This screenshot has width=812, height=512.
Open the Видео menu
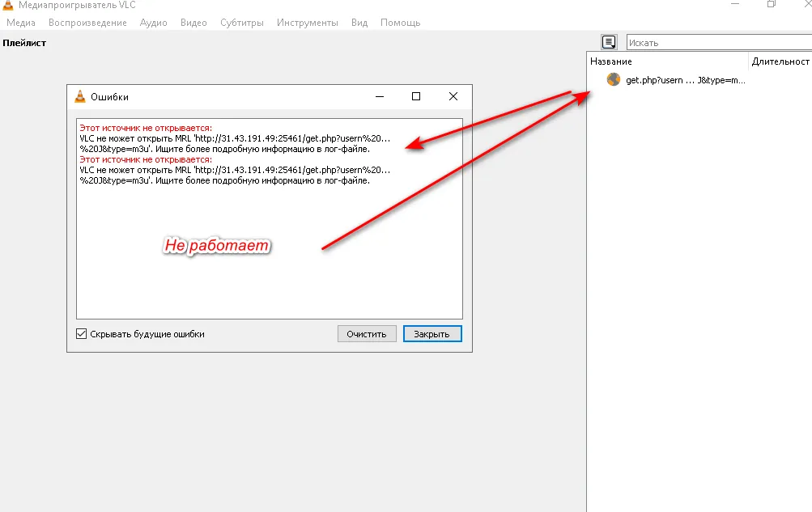click(x=193, y=23)
